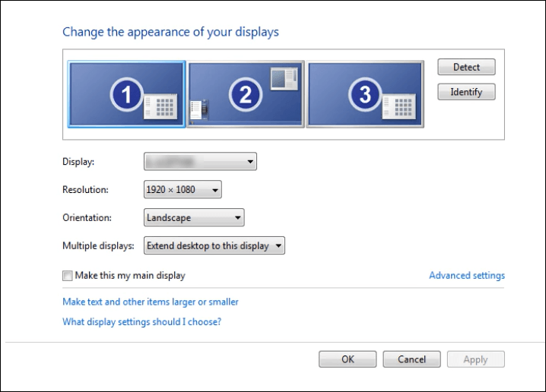Confirm with the OK button

348,359
